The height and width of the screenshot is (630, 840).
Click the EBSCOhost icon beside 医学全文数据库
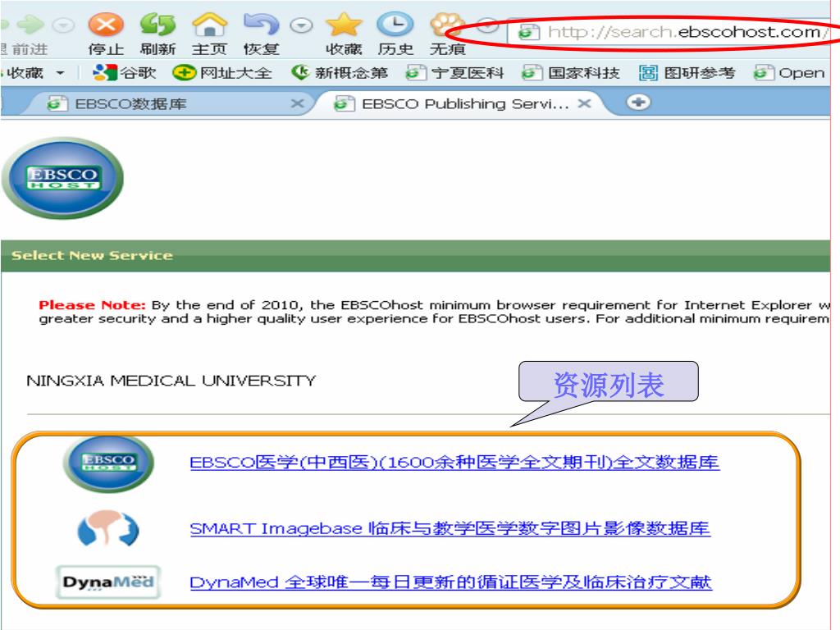click(x=108, y=463)
